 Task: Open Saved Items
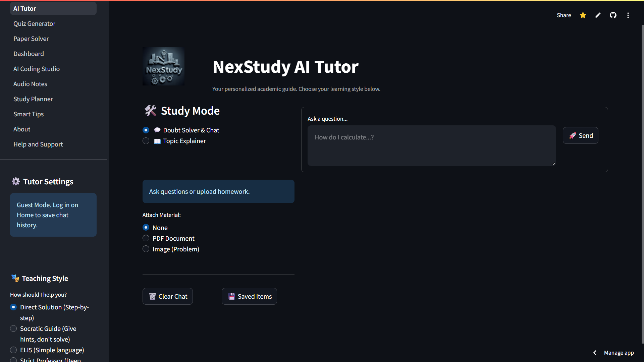coord(249,296)
